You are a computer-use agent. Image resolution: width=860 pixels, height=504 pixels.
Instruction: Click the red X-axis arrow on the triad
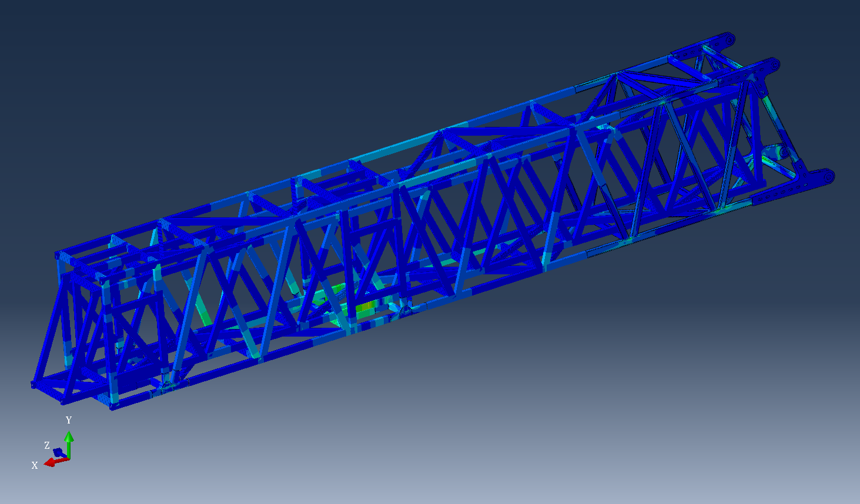point(51,462)
